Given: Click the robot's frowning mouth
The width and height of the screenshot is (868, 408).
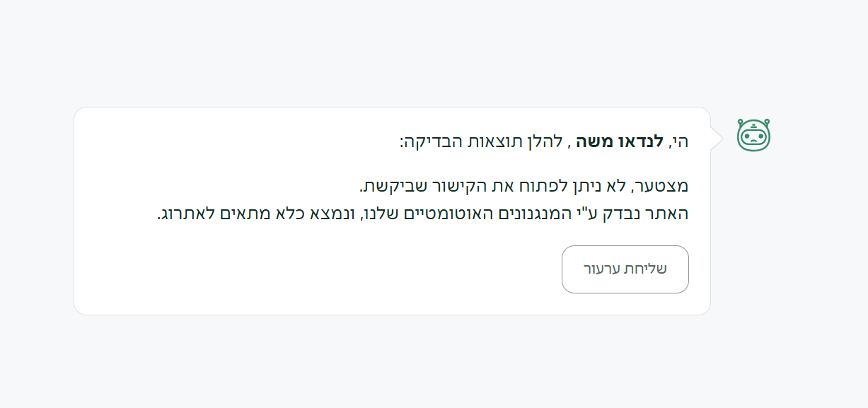Looking at the screenshot, I should [753, 142].
